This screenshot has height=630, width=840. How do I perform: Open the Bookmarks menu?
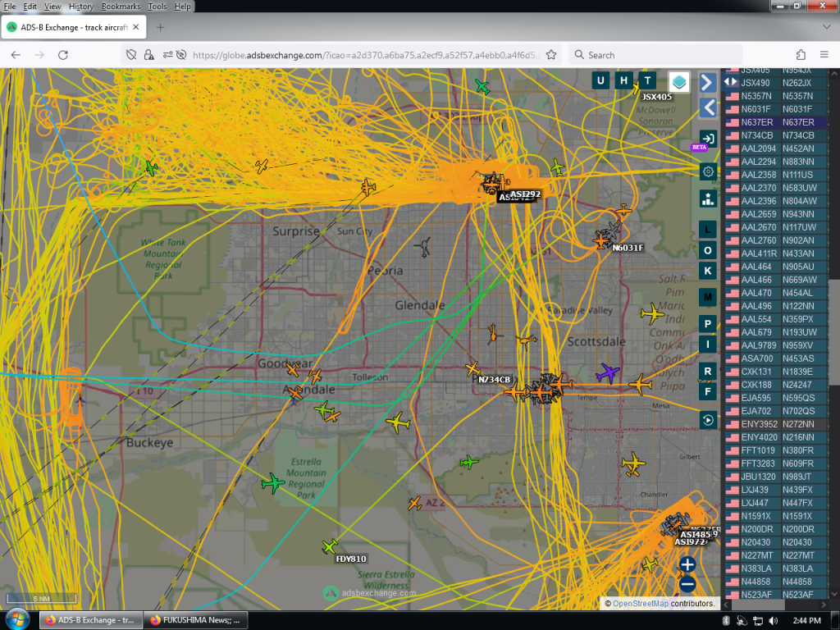(x=121, y=7)
